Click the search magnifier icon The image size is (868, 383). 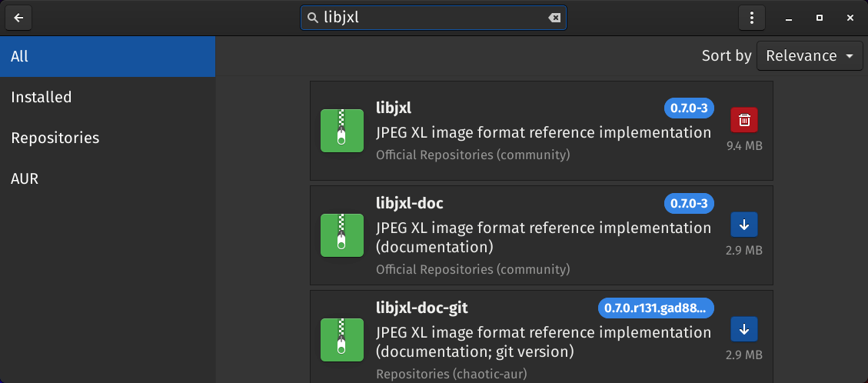[313, 18]
